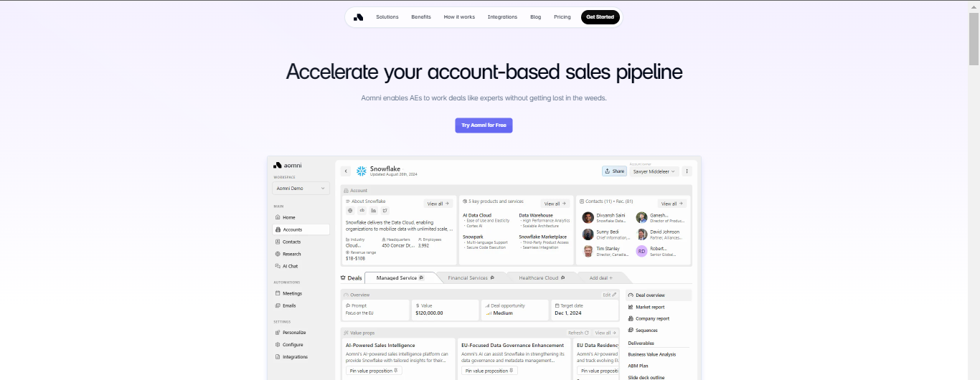
Task: Pin the EU-Focused Data Governance value proposition
Action: (489, 371)
